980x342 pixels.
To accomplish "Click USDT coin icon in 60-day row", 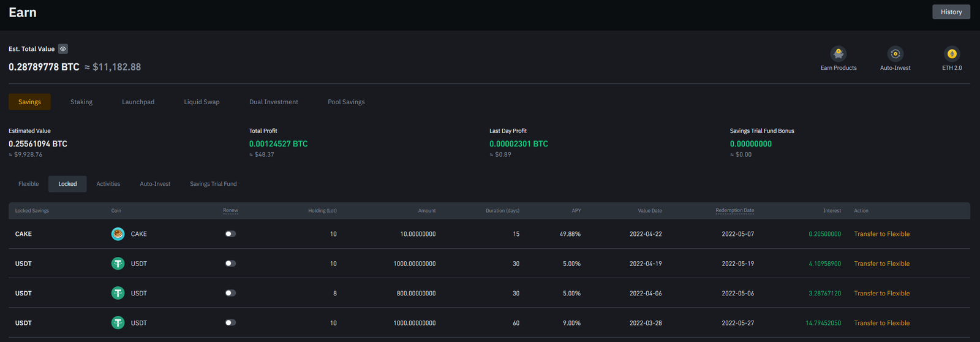I will [118, 323].
